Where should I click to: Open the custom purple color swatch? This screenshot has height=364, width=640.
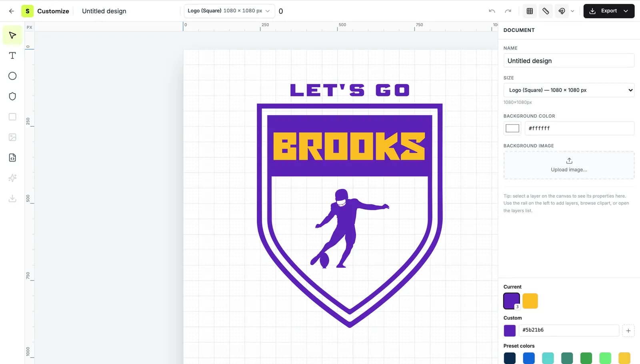(x=510, y=330)
